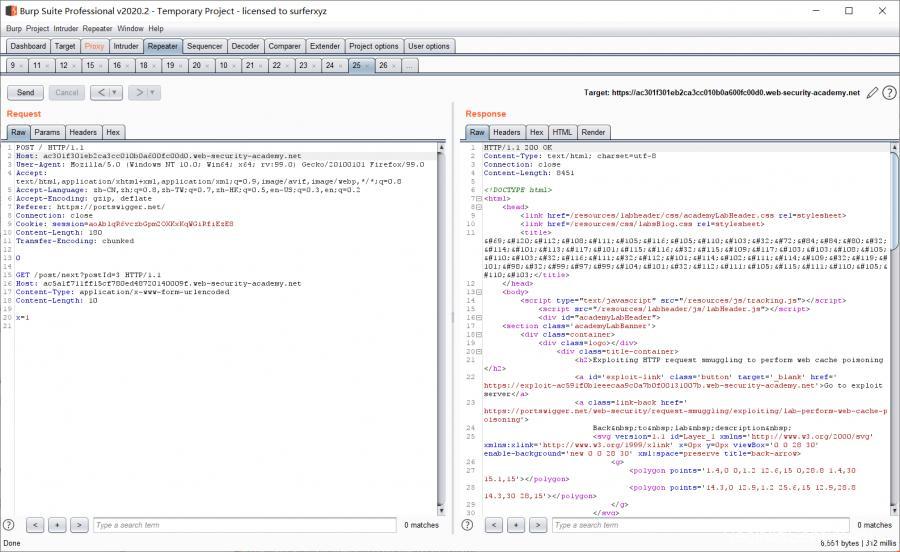Select request Params tab
Viewport: 900px width, 552px height.
point(47,132)
